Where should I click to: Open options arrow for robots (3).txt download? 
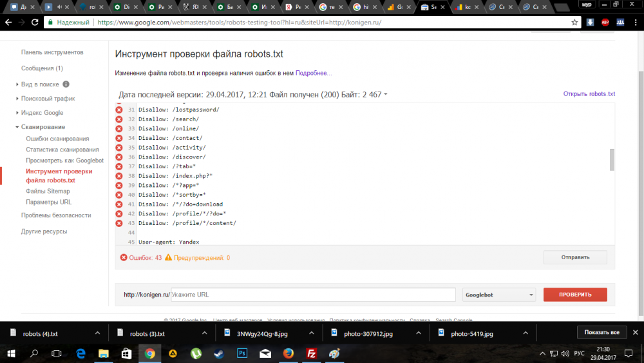pos(205,333)
